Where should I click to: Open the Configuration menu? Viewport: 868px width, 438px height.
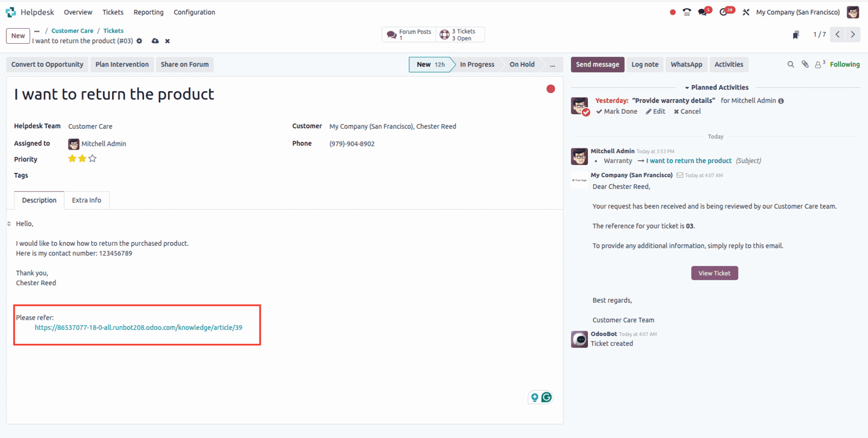[194, 12]
